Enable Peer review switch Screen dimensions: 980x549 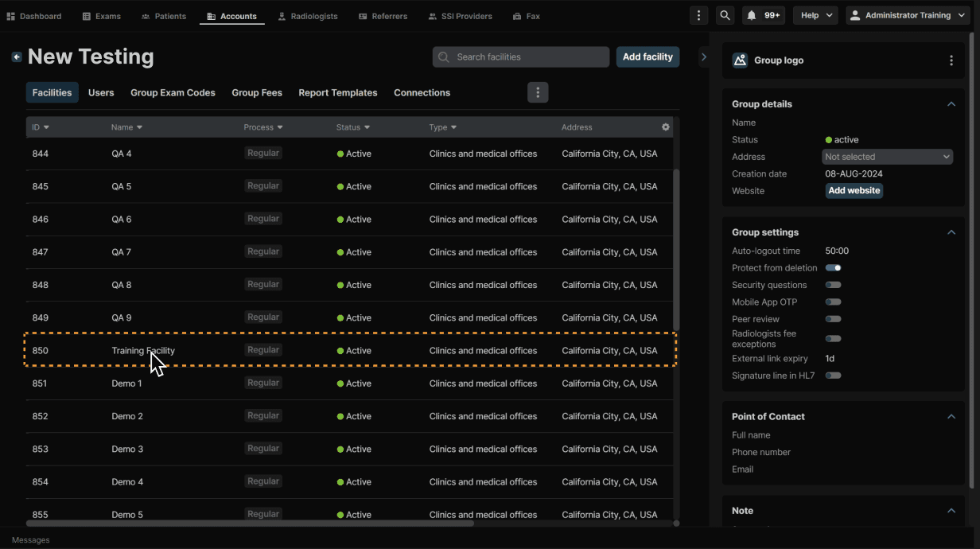tap(834, 319)
